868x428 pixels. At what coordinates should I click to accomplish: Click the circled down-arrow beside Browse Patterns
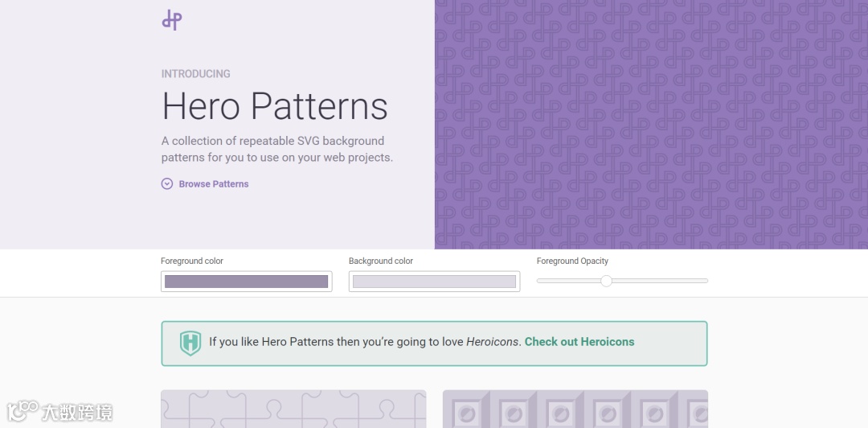166,184
